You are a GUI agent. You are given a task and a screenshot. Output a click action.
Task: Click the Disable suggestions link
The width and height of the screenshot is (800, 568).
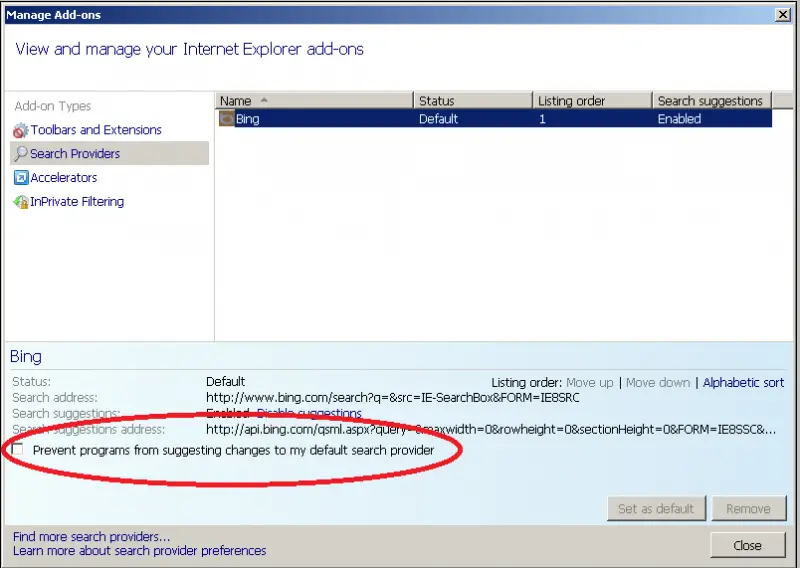coord(309,412)
